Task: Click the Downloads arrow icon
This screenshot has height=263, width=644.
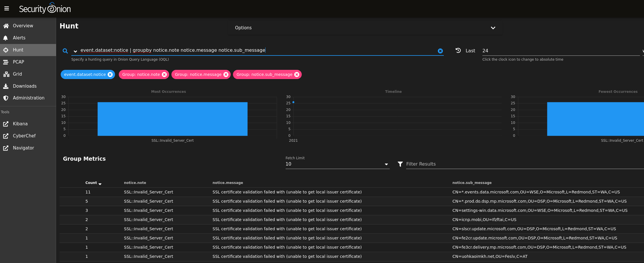Action: [6, 86]
